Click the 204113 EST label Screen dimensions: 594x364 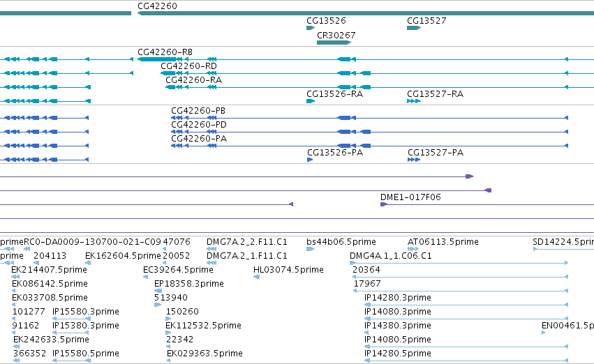[x=50, y=256]
